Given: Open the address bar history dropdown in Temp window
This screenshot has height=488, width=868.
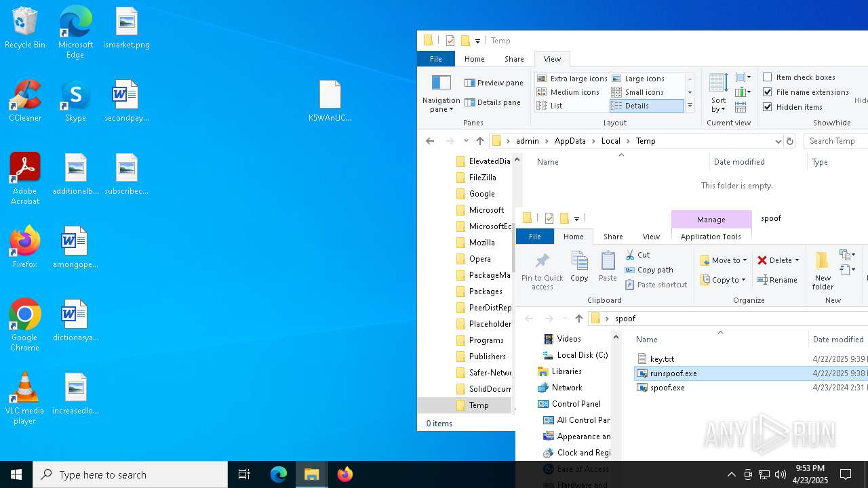Looking at the screenshot, I should click(x=778, y=141).
